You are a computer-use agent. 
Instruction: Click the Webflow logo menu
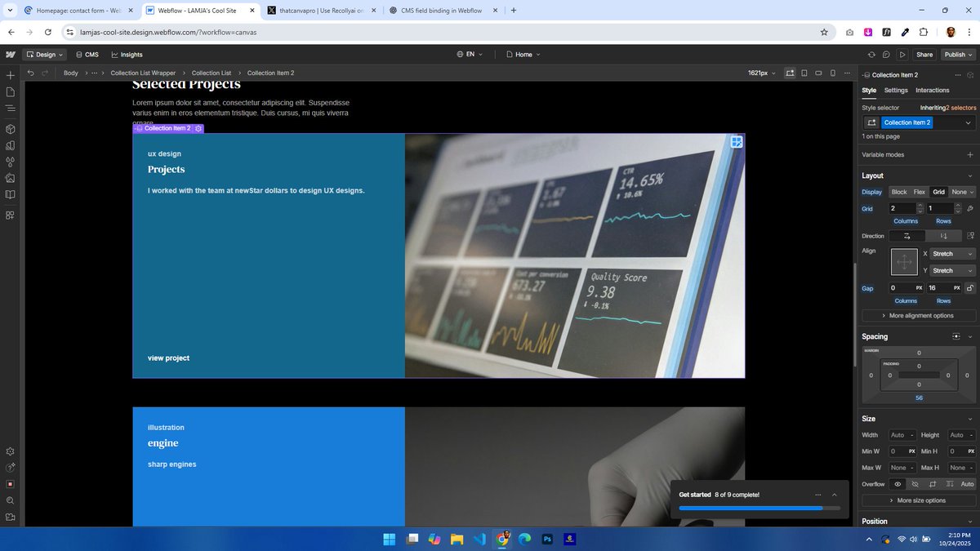click(x=10, y=55)
